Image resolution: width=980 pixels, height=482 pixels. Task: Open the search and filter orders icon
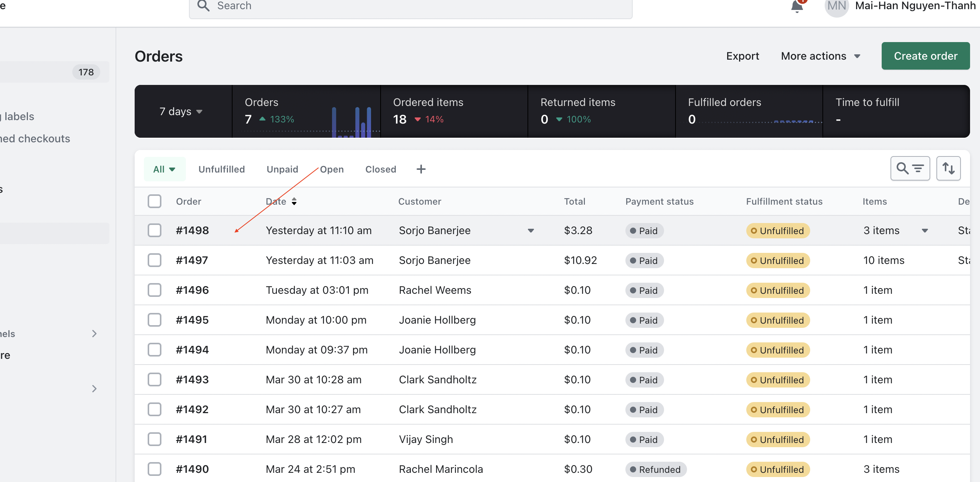[x=910, y=168]
